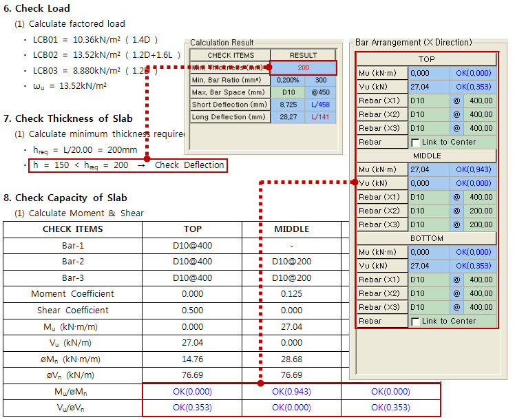Screen dimensions: 515x420
Task: Click the CHECK ITEMS column header in Calculation Result
Action: [x=231, y=55]
